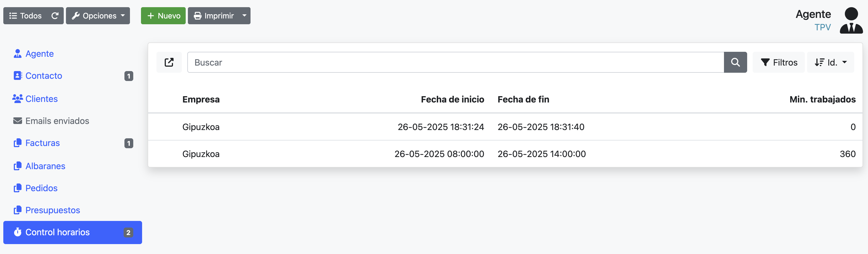Expand the Opciones dropdown
Screen dimensions: 868x254
pyautogui.click(x=98, y=16)
